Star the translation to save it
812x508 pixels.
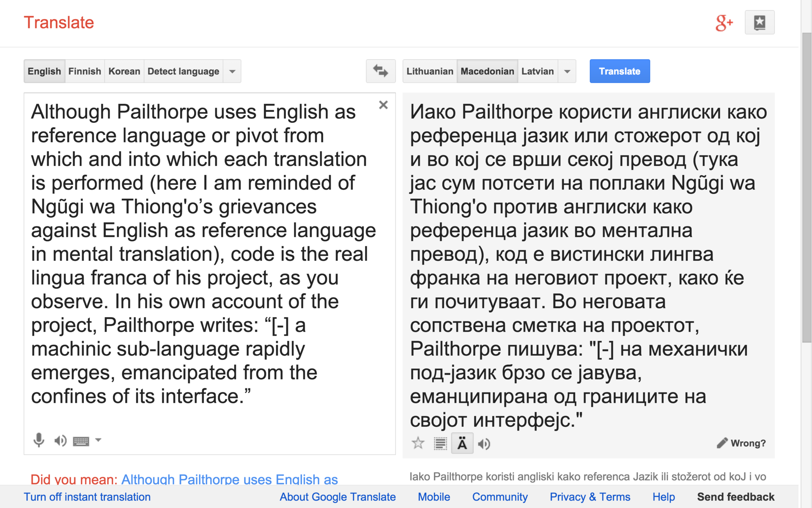(x=418, y=443)
